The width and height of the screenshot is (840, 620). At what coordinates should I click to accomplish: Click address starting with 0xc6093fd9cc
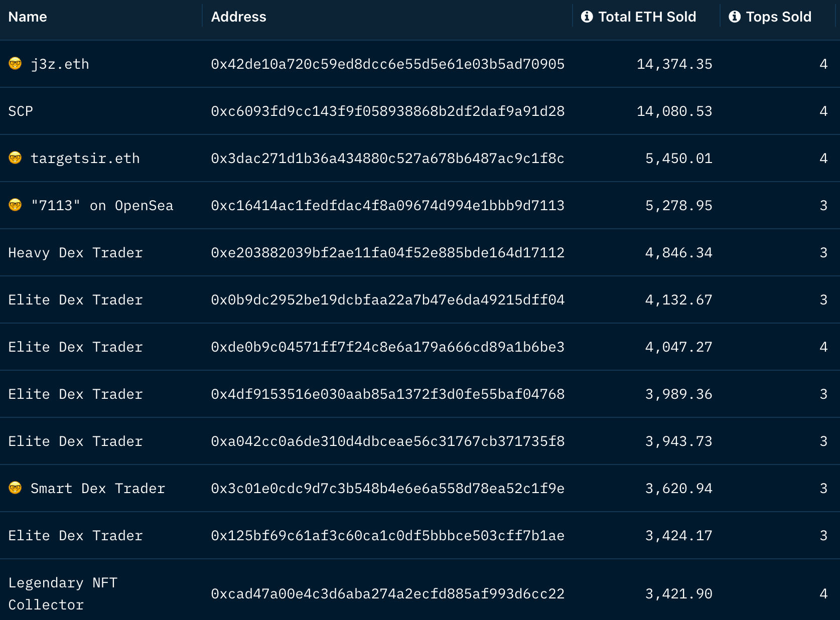(387, 111)
